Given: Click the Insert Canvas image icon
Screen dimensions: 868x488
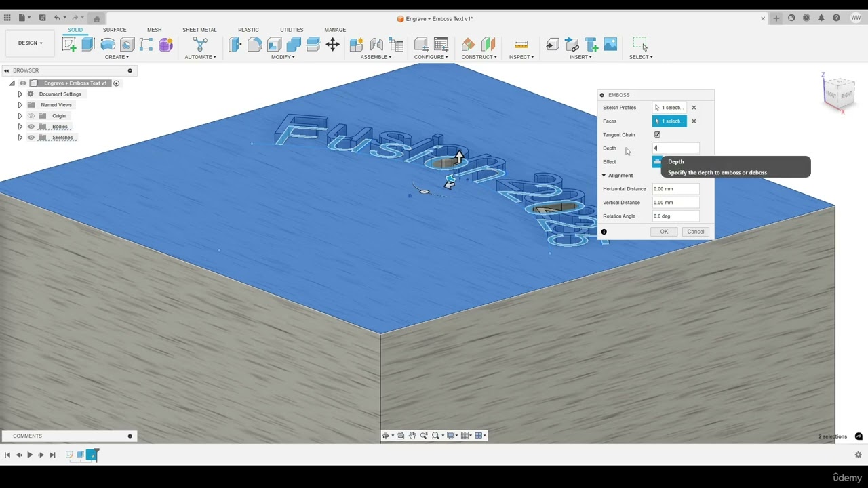Looking at the screenshot, I should pyautogui.click(x=610, y=45).
